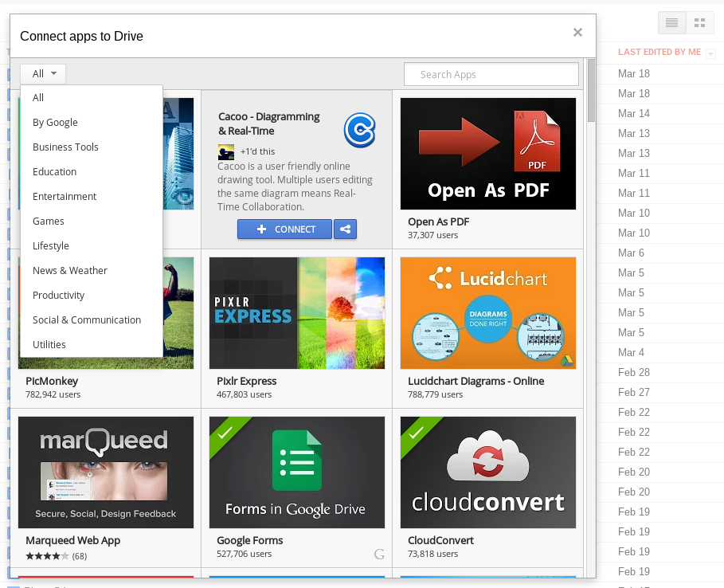Click the Marqueed Web App title
Viewport: 724px width, 588px height.
(x=73, y=540)
